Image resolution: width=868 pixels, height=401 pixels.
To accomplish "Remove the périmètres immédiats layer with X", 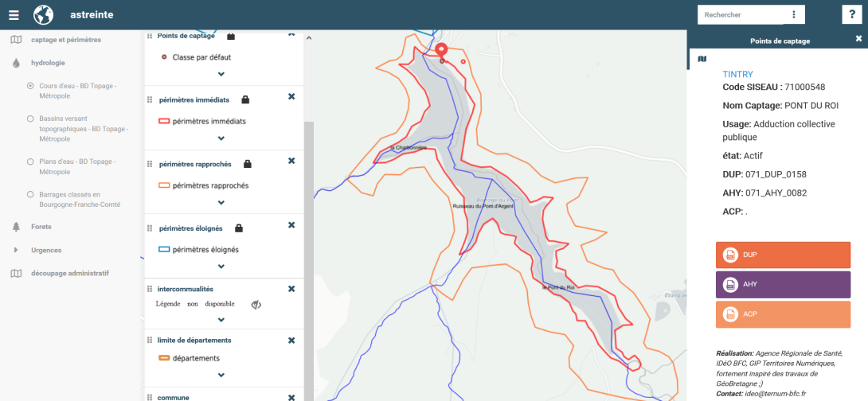I will click(291, 96).
